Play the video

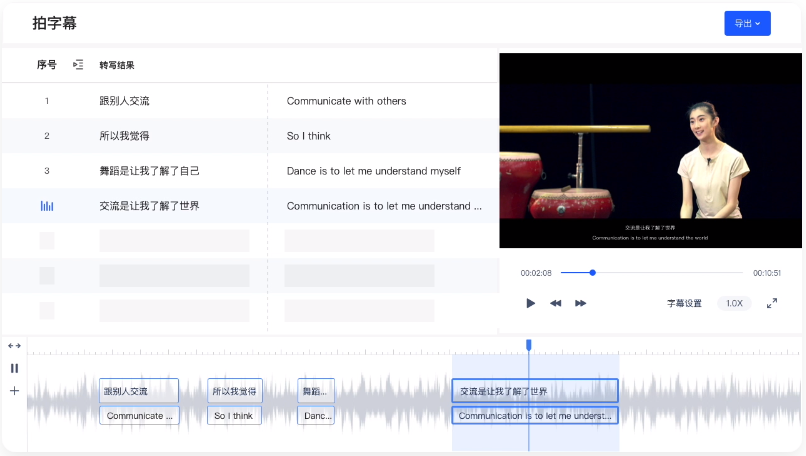click(x=530, y=303)
